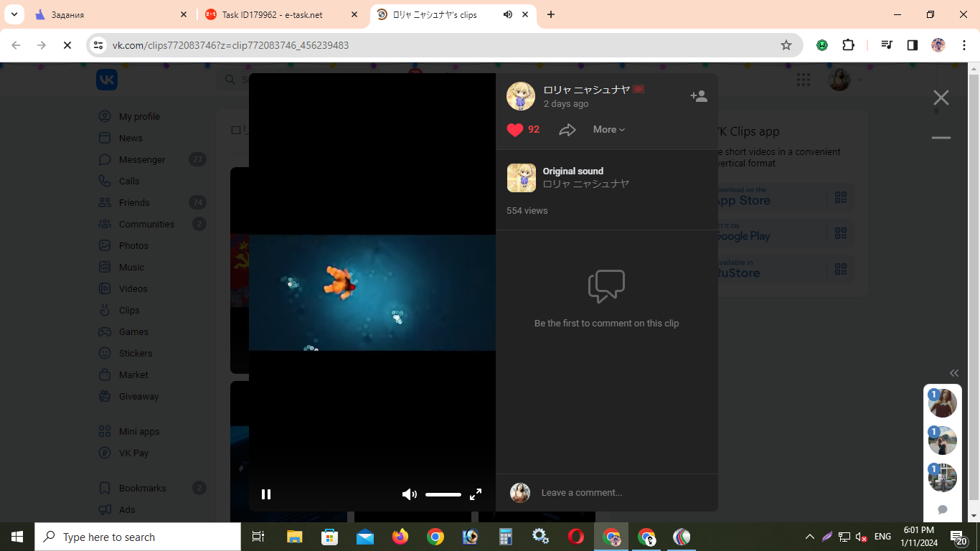Open the Windows Start menu
Screen dimensions: 980x551
tap(17, 537)
